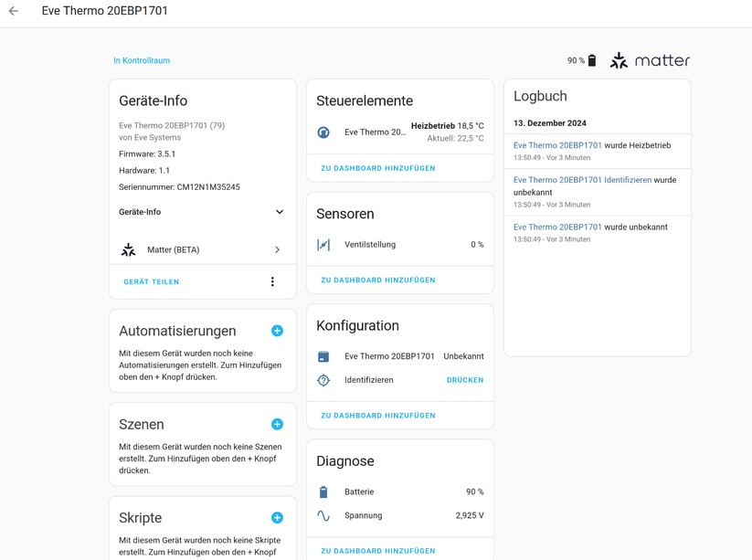This screenshot has height=560, width=752.
Task: Open the three-dot overflow menu
Action: [x=272, y=281]
